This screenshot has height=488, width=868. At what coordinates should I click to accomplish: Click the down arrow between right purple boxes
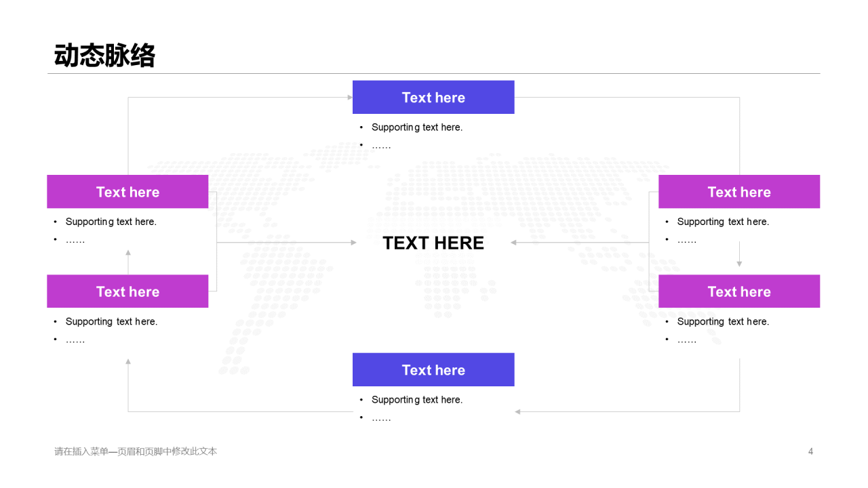tap(739, 263)
